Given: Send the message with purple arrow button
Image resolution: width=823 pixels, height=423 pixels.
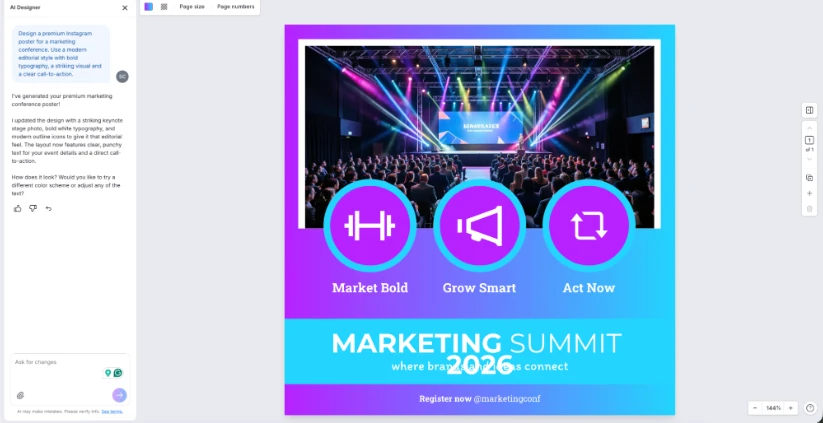Looking at the screenshot, I should pos(119,395).
